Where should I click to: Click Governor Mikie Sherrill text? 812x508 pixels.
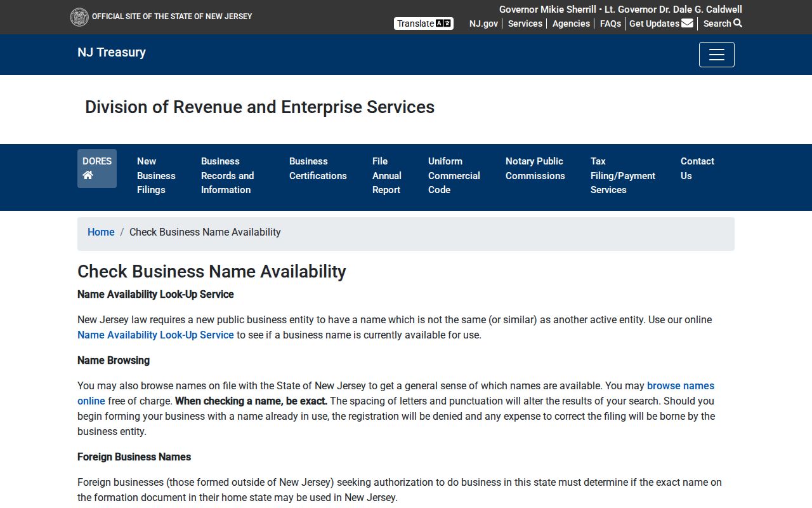(x=547, y=10)
